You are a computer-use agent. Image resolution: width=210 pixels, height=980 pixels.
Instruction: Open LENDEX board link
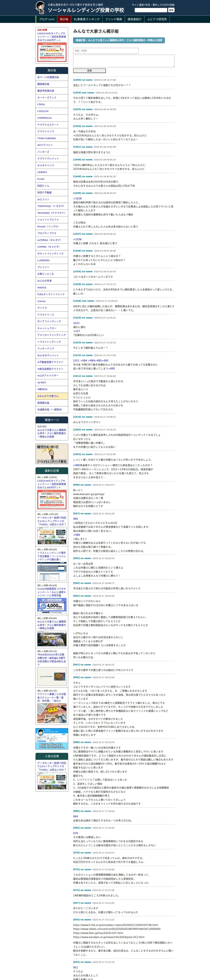point(52,172)
